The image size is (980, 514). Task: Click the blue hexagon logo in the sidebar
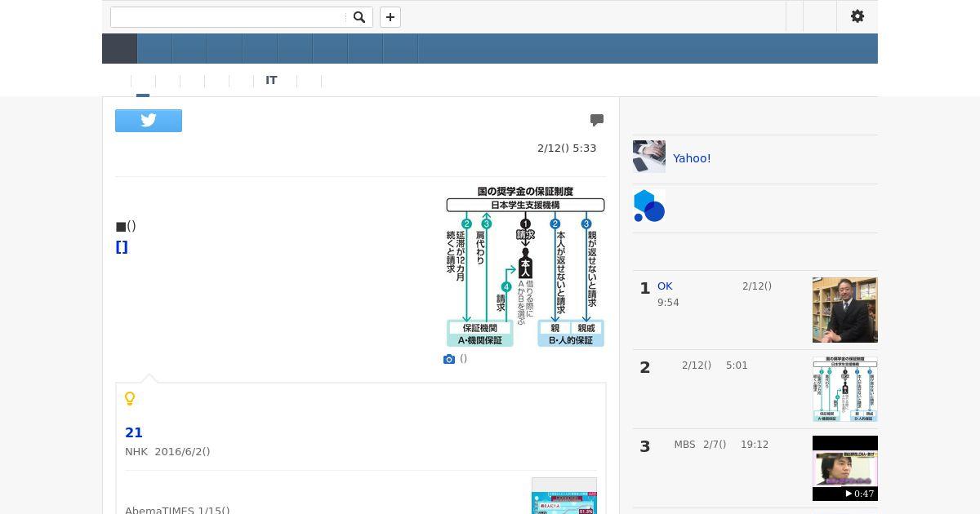[649, 206]
